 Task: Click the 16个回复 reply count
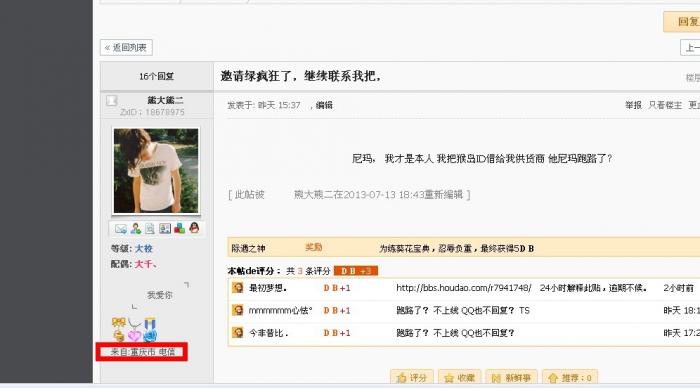tap(156, 76)
